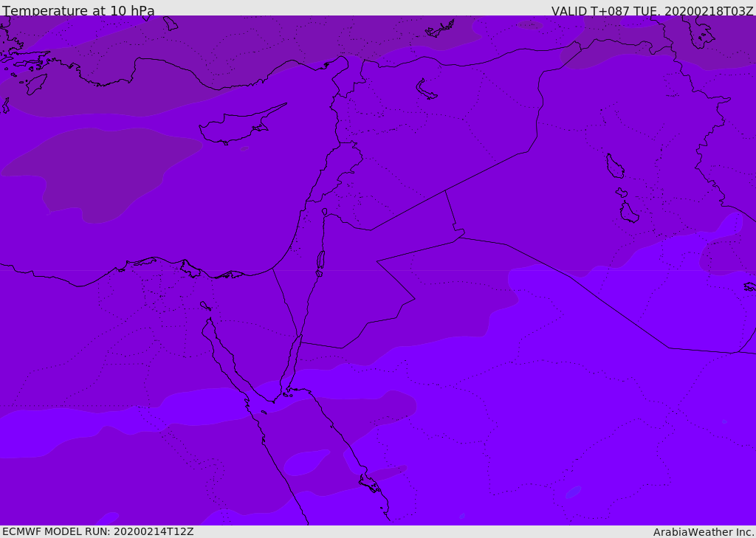
Task: Click the Dead Sea outline on map
Action: pyautogui.click(x=320, y=263)
